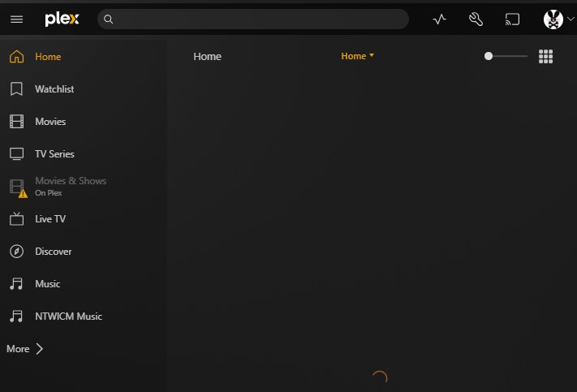Open the Discover section
The image size is (577, 392).
coord(54,252)
